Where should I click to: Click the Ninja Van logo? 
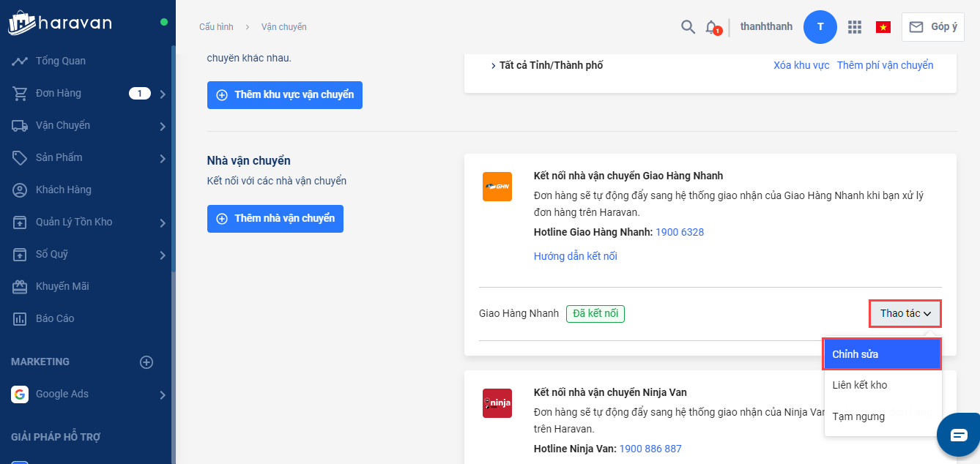point(497,403)
